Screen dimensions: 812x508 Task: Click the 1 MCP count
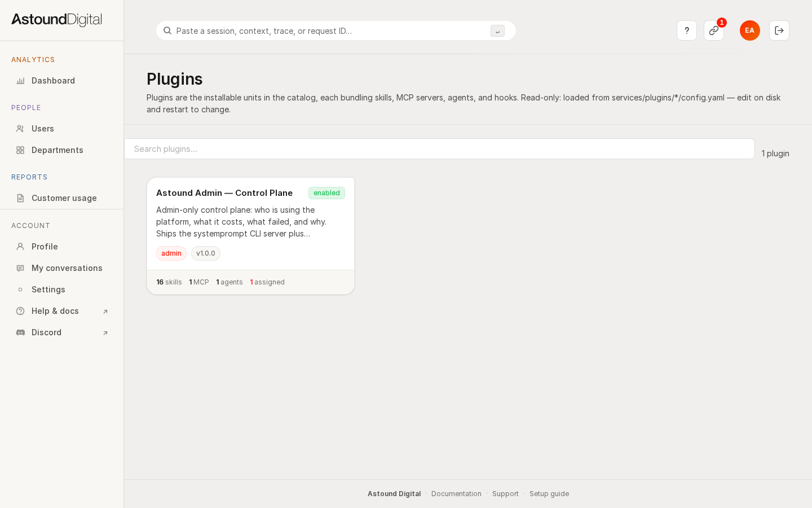tap(199, 282)
